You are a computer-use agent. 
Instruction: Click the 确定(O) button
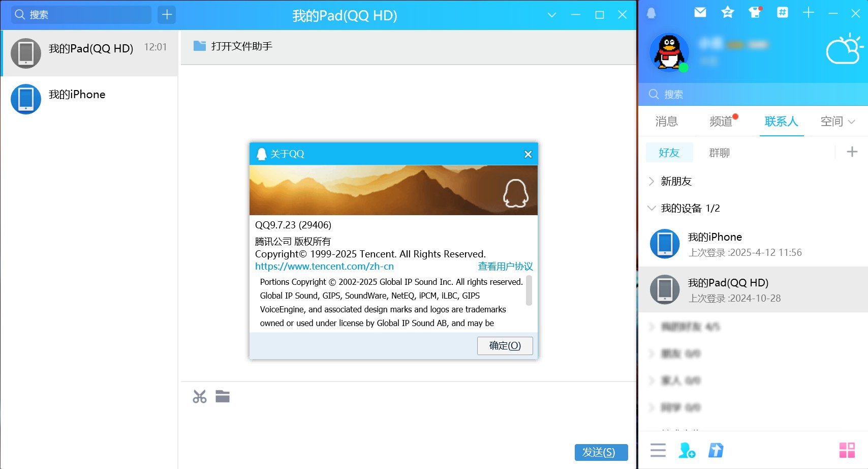(x=505, y=346)
